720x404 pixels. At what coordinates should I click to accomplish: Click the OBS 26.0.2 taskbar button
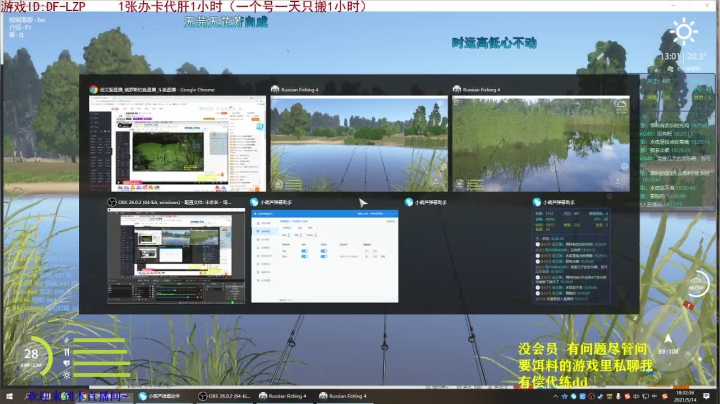click(x=224, y=396)
